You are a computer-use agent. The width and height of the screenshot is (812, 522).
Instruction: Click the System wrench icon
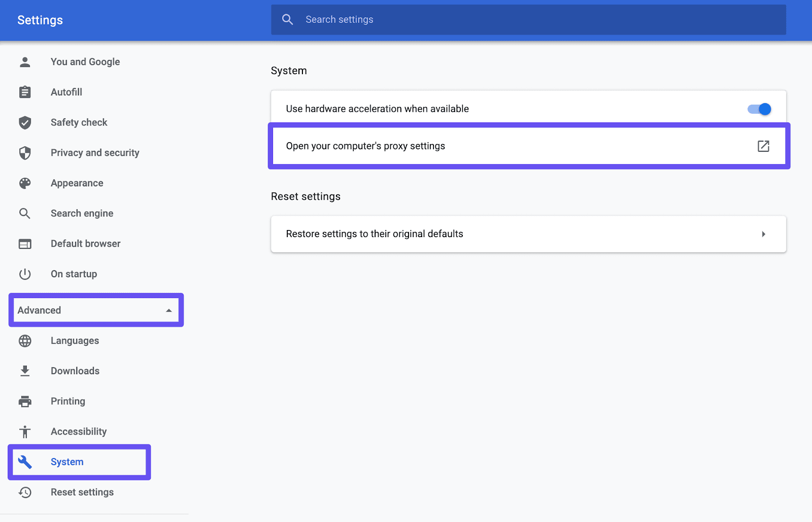pos(24,462)
